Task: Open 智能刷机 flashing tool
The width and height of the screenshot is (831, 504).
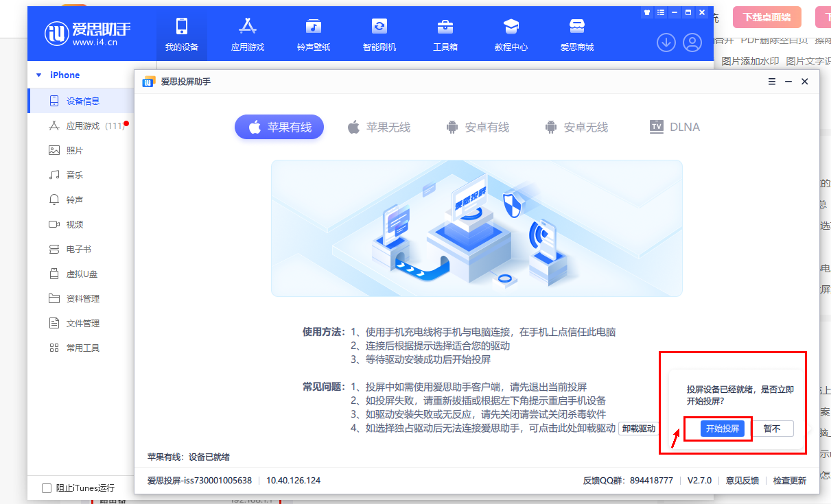Action: tap(379, 34)
